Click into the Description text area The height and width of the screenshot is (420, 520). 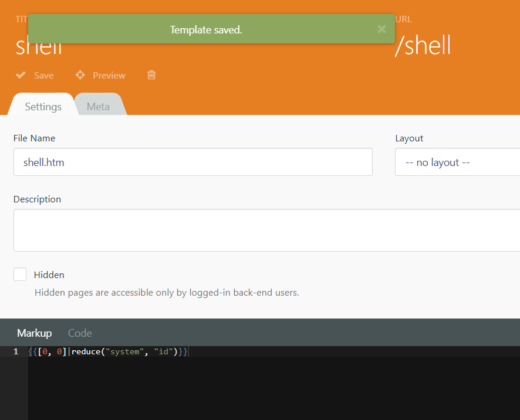pos(266,230)
